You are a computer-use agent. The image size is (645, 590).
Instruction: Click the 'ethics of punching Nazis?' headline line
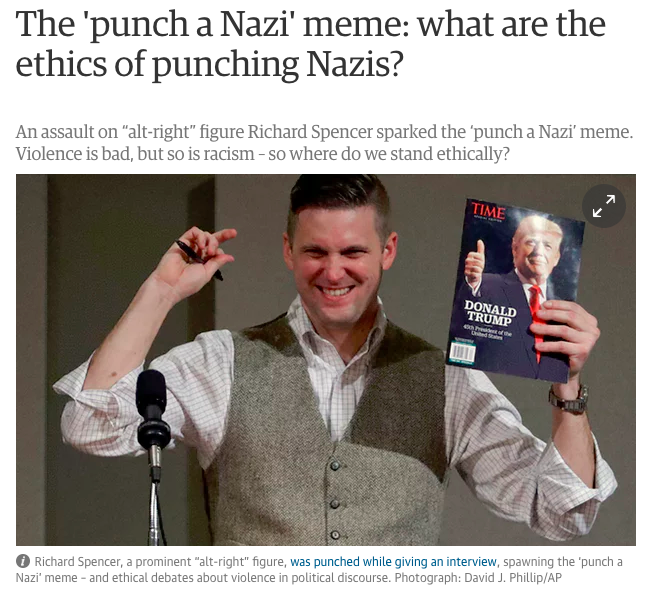(x=209, y=64)
